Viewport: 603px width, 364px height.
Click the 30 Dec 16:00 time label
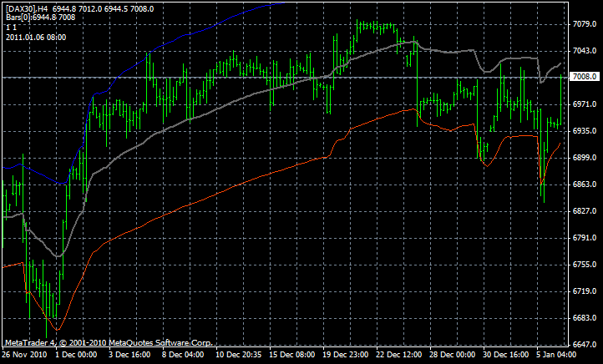506,354
